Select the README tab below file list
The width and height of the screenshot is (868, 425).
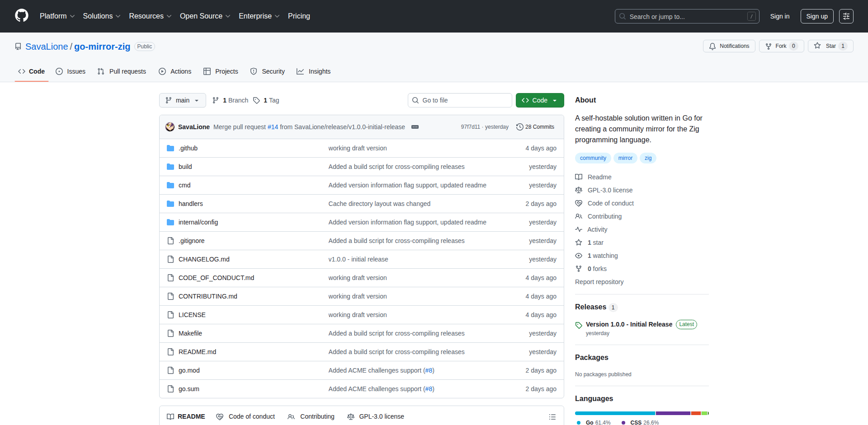186,416
